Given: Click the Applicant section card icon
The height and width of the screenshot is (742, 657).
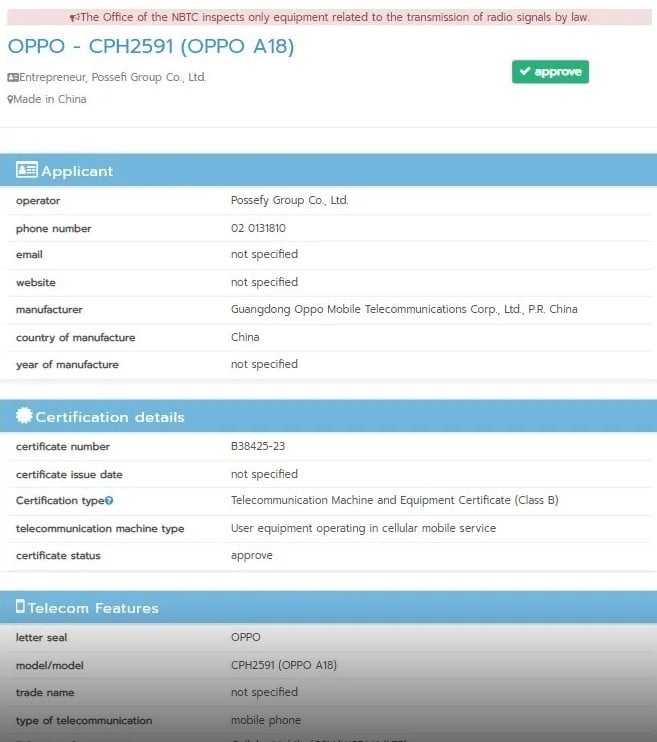Looking at the screenshot, I should tap(27, 169).
